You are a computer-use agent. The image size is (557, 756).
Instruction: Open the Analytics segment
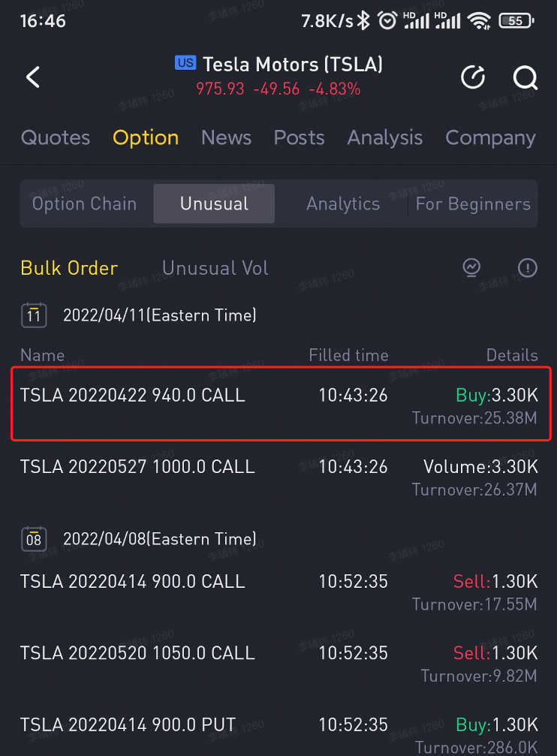(x=343, y=203)
